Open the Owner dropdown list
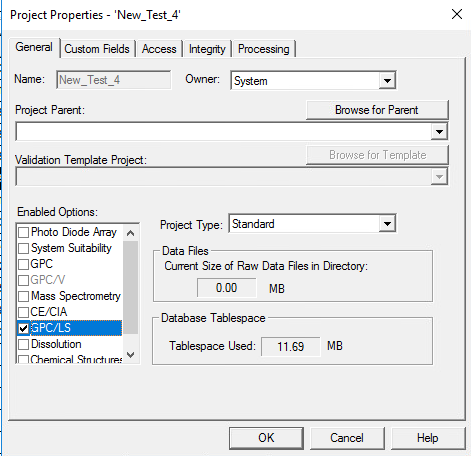 tap(387, 80)
